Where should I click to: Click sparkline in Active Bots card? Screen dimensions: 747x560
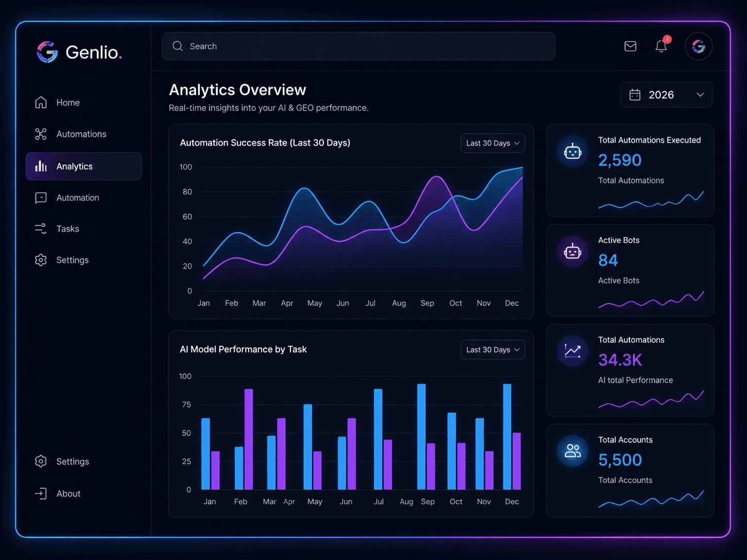(651, 300)
